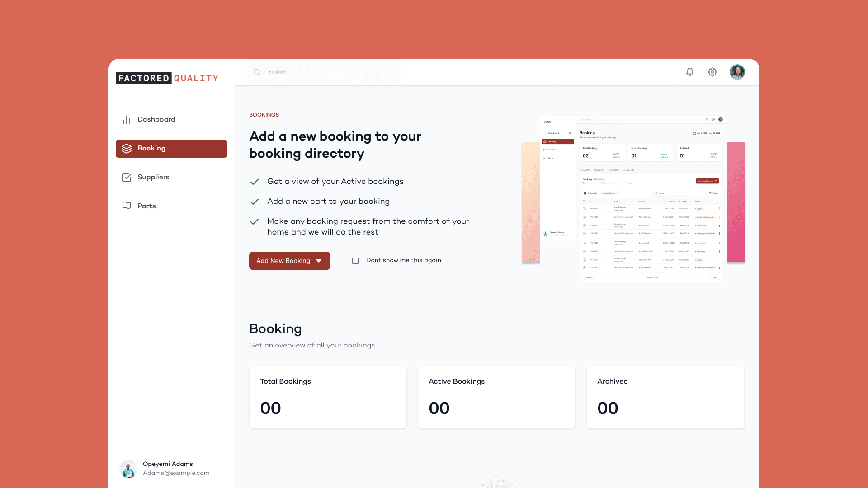
Task: Open Parts in sidebar
Action: click(171, 206)
